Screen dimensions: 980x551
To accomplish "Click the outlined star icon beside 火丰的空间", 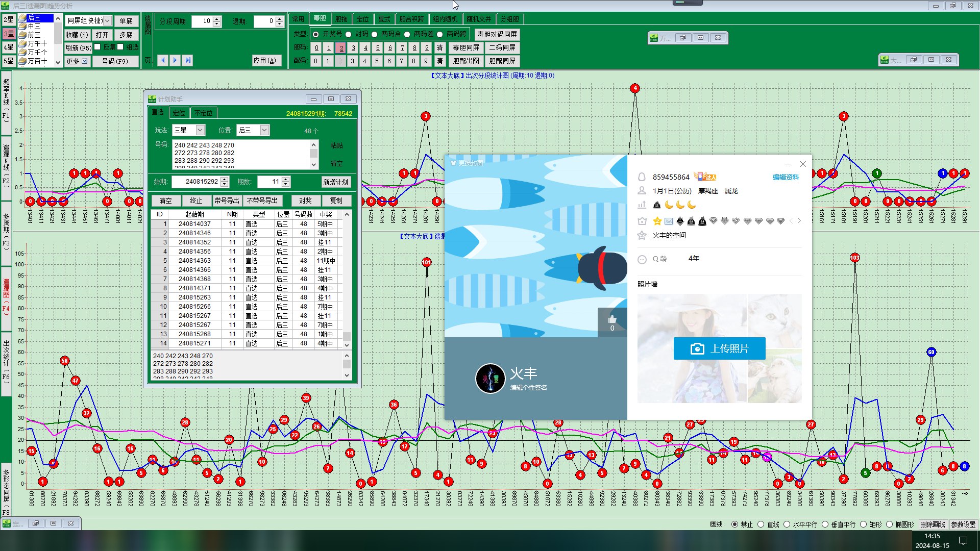I will coord(642,235).
